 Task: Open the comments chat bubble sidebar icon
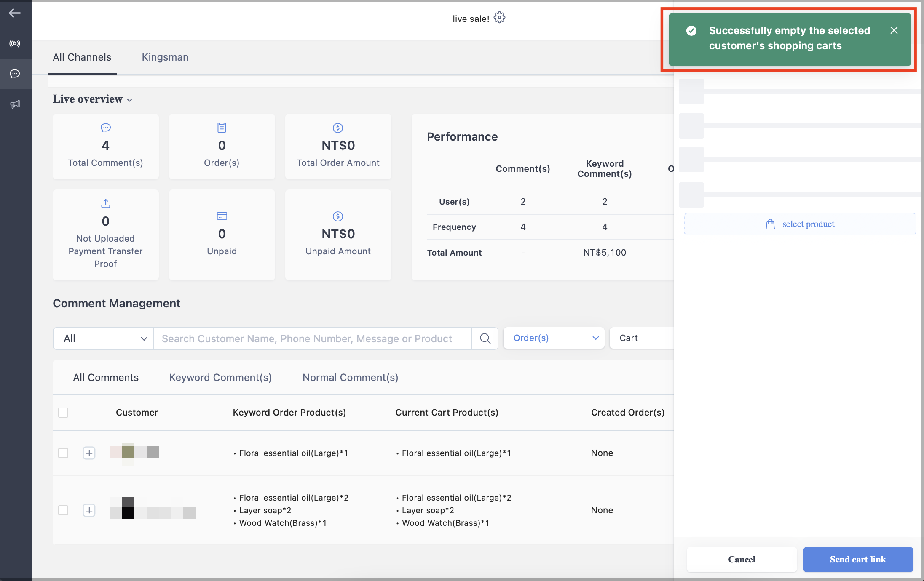pyautogui.click(x=15, y=74)
